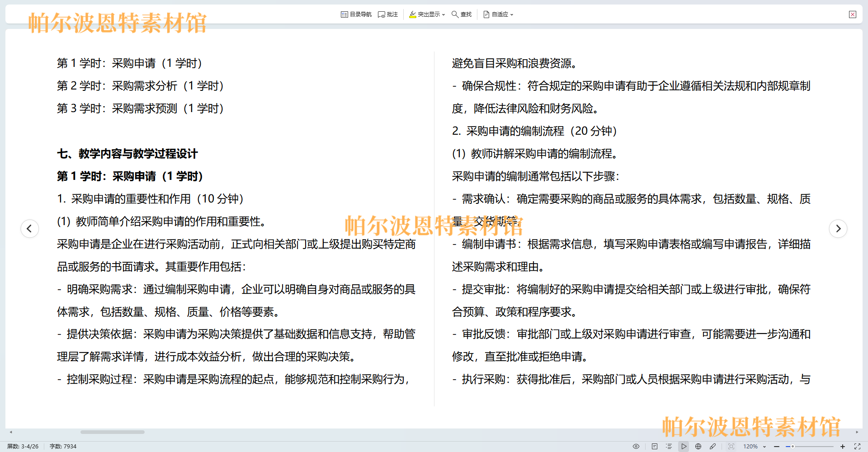Screen dimensions: 868x452
Task: Open the 目录导航 navigation pane
Action: pos(356,14)
